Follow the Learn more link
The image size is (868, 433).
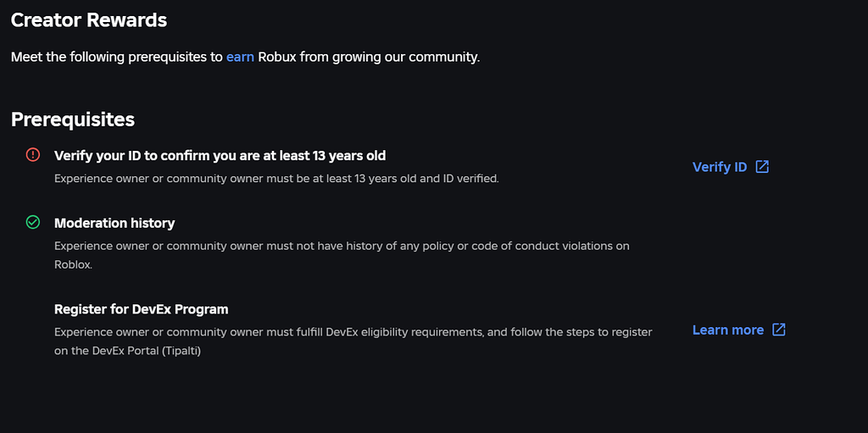click(x=727, y=330)
